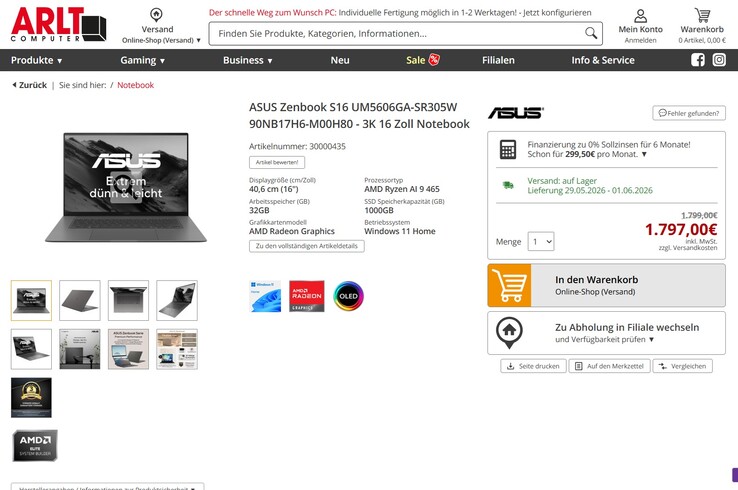Click 'Artikelnummer: 30000435' text
This screenshot has height=490, width=738.
click(297, 146)
